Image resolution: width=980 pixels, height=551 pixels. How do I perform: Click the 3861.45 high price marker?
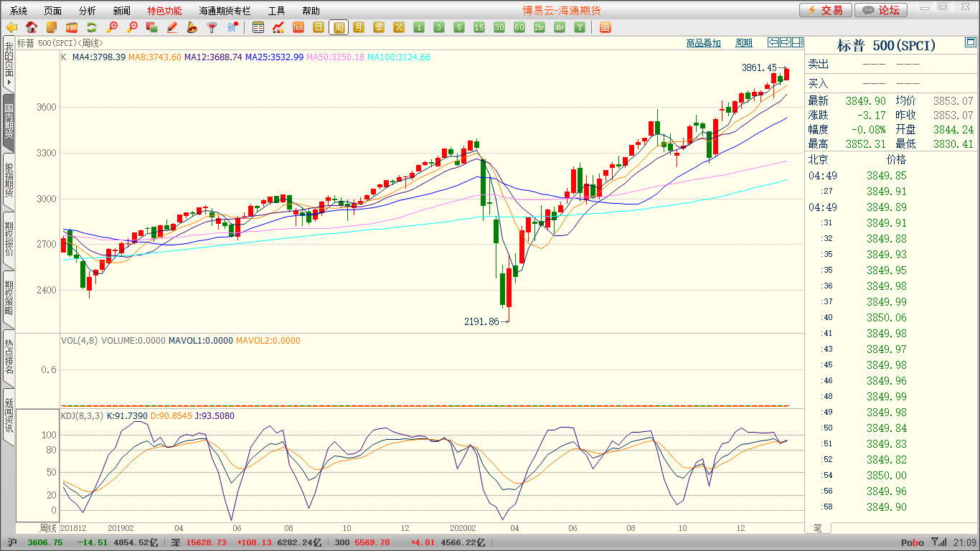(759, 67)
